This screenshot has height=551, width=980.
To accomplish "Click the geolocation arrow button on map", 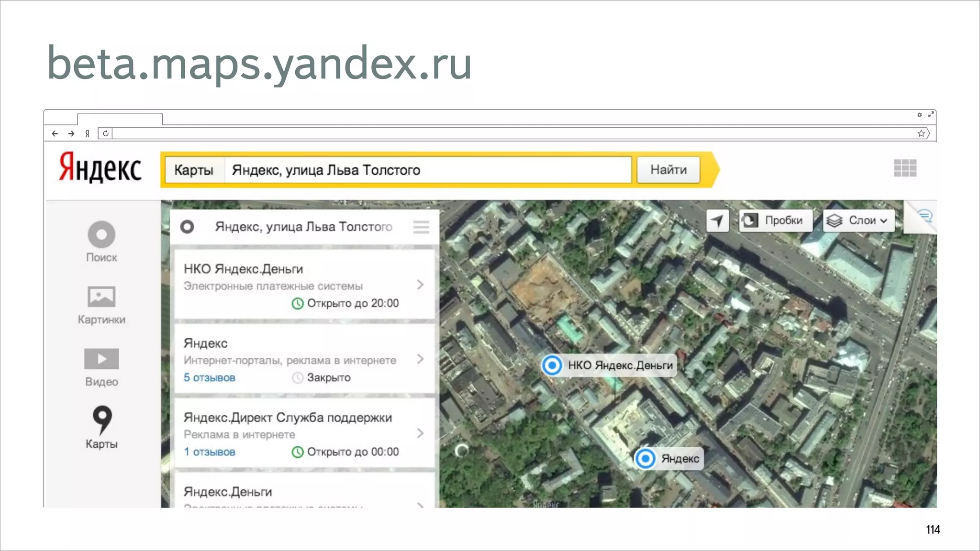I will point(717,220).
